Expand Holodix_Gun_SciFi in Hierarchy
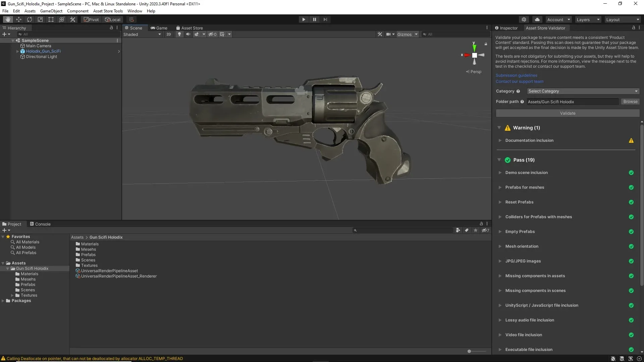The width and height of the screenshot is (644, 362). pos(18,51)
